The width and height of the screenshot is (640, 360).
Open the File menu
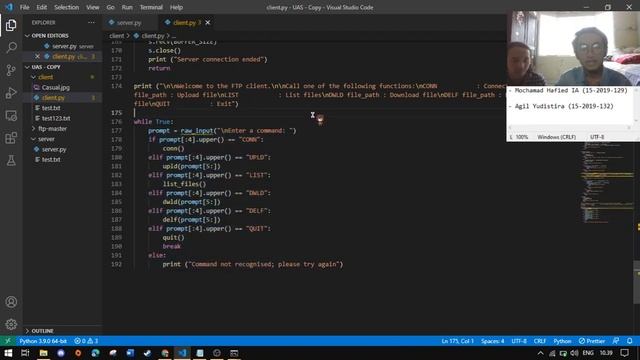point(24,7)
